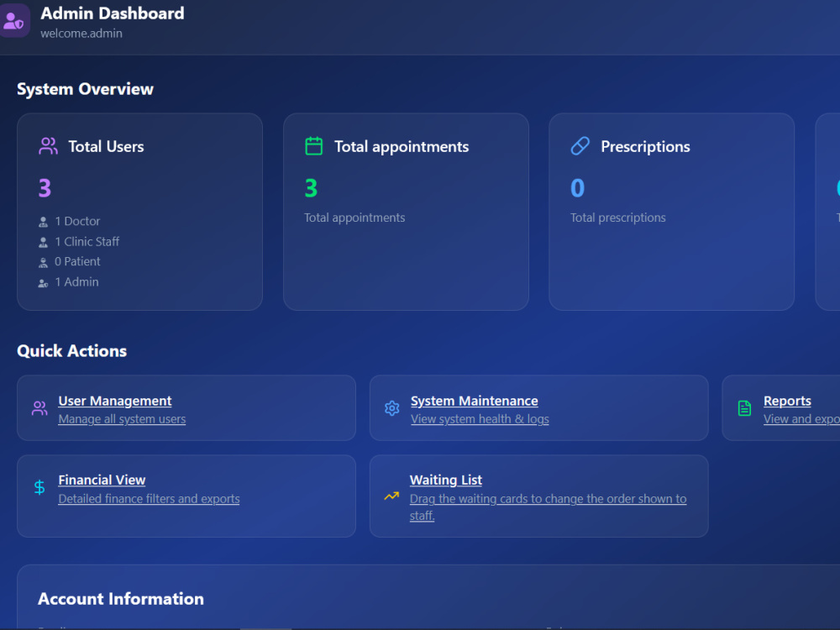Click the 1 Clinic Staff entry
The width and height of the screenshot is (840, 630).
click(87, 242)
